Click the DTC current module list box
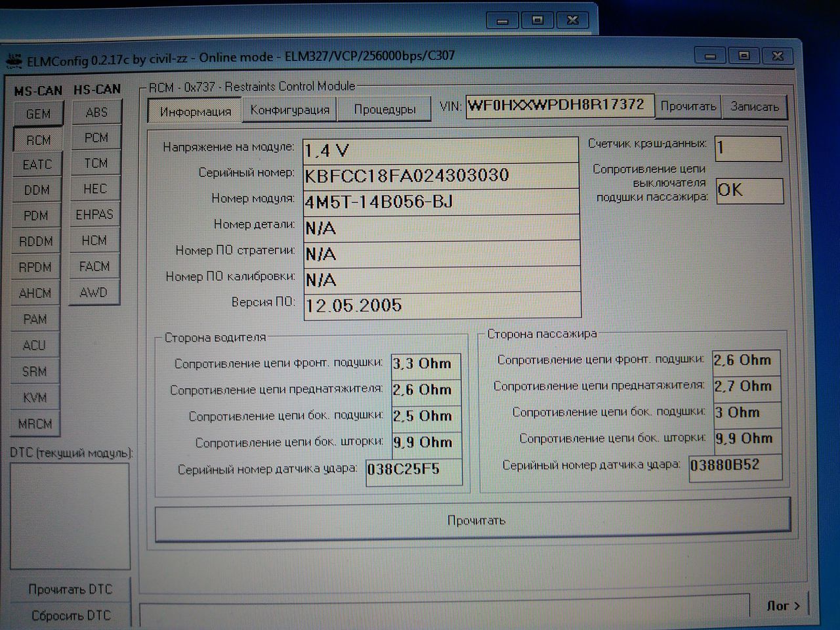 [x=70, y=516]
